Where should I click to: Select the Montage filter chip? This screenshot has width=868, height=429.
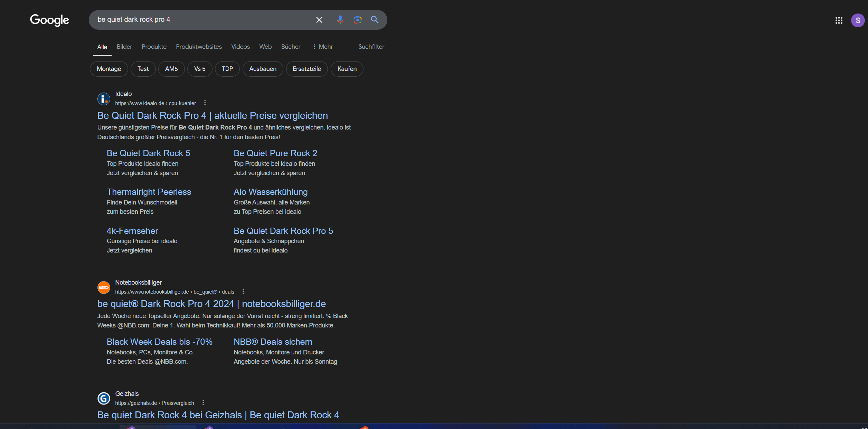[109, 69]
